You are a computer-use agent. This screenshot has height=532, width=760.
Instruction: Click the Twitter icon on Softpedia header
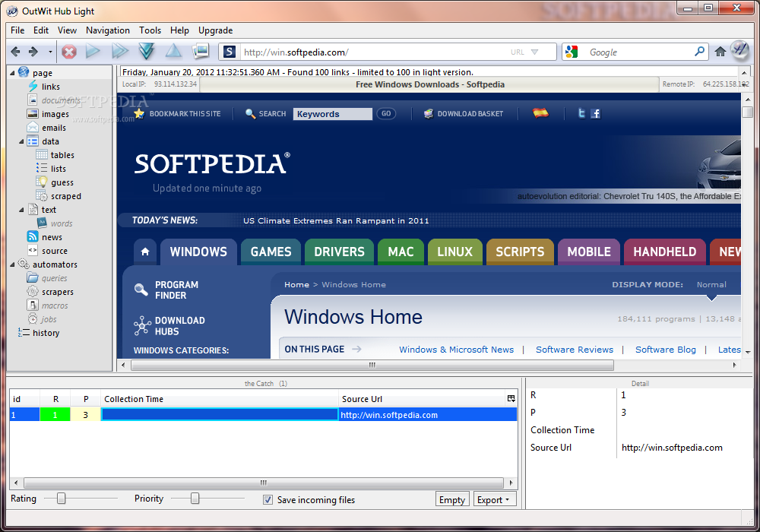click(x=581, y=113)
